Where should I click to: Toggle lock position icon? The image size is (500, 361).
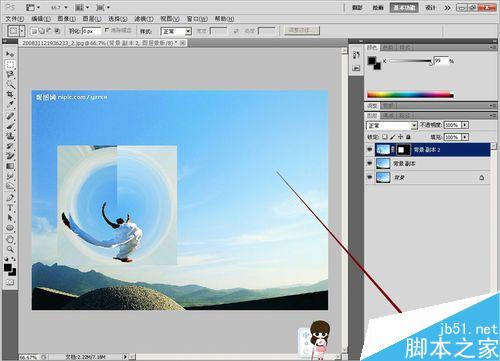(400, 137)
